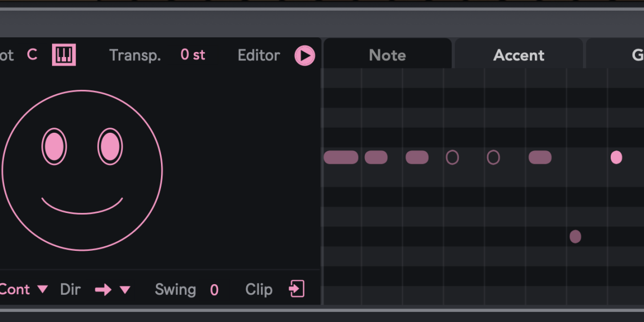Screen dimensions: 644x322
Task: Open the Root note C selector
Action: [x=32, y=55]
